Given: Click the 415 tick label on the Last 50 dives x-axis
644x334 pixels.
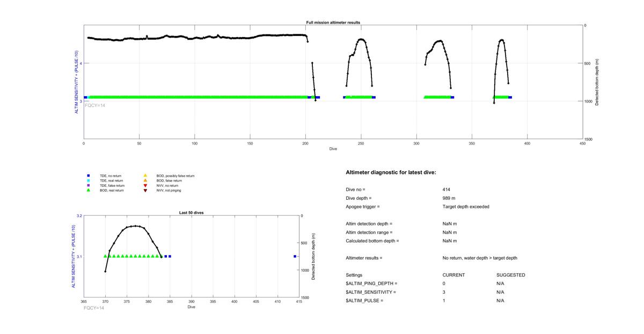Looking at the screenshot, I should 299,302.
